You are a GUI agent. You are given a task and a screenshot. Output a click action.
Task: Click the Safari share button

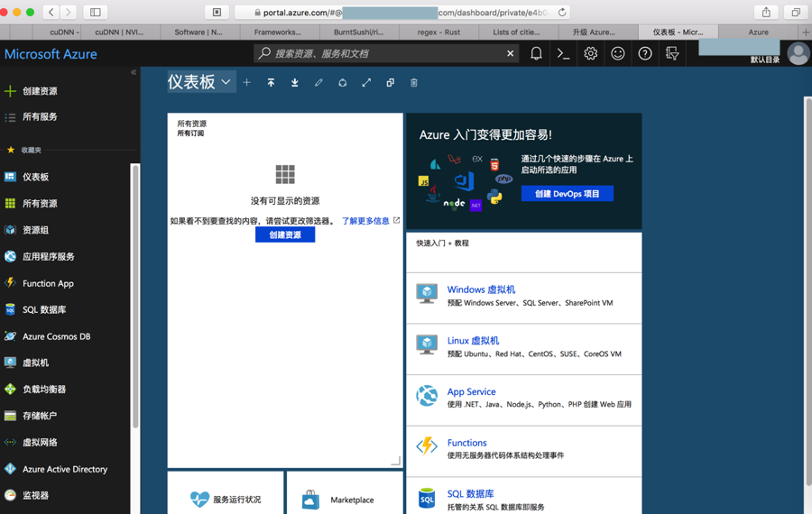(766, 12)
